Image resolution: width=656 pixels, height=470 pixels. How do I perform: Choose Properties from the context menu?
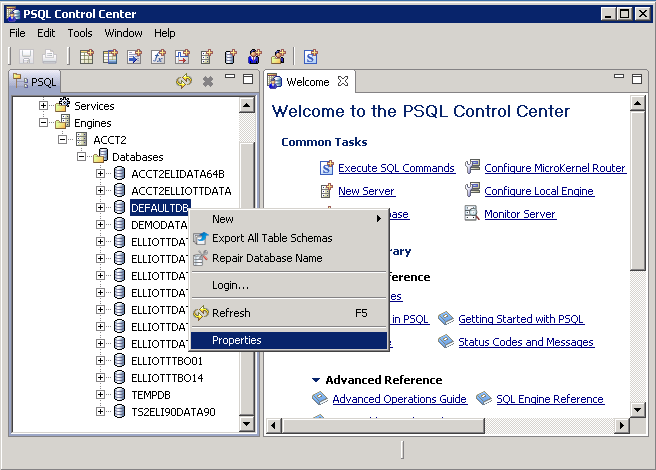[237, 340]
